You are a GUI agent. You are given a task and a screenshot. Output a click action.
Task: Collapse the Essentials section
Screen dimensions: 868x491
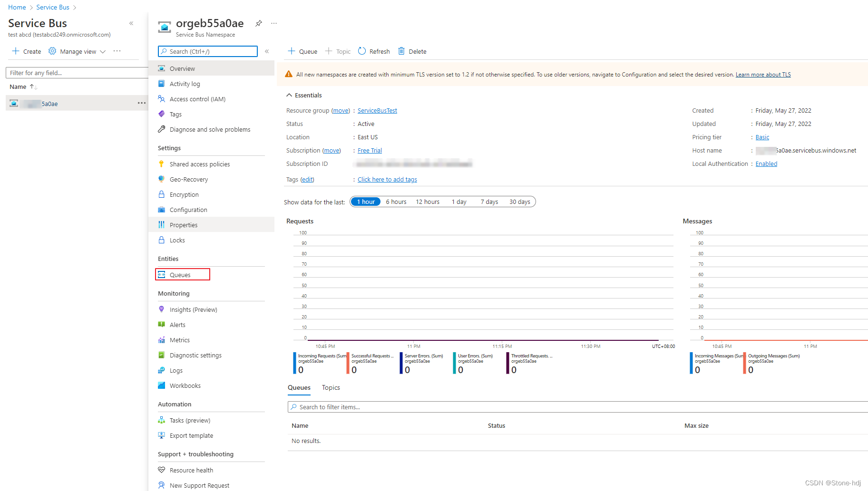304,95
